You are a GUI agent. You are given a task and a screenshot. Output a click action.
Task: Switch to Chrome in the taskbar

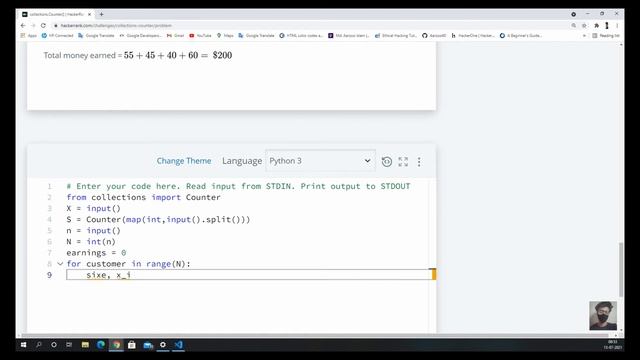click(x=116, y=345)
